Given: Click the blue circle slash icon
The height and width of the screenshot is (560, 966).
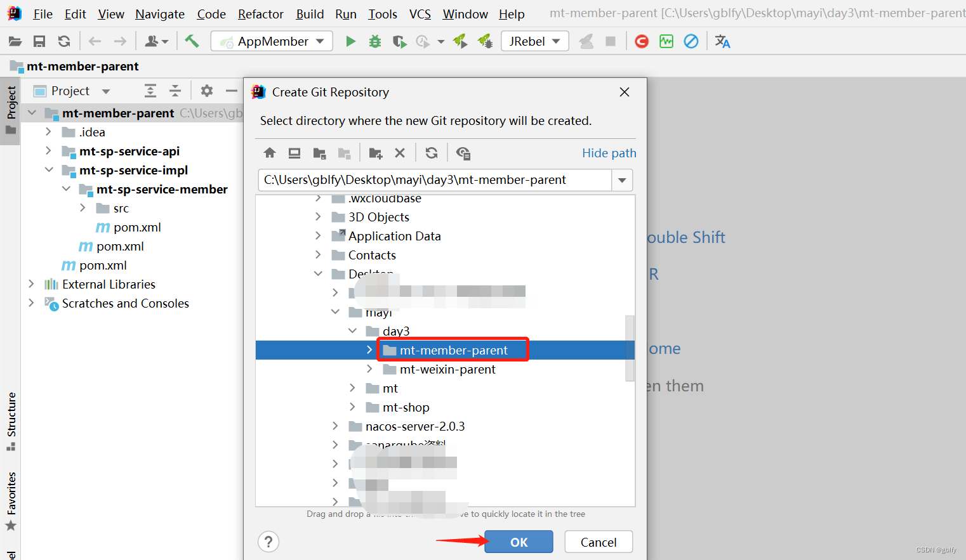Looking at the screenshot, I should coord(691,41).
